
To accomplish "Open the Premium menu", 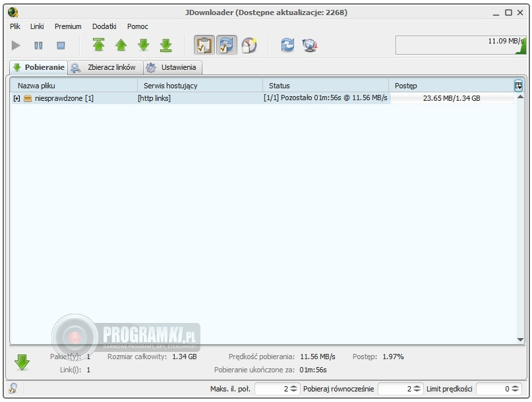I will point(68,26).
